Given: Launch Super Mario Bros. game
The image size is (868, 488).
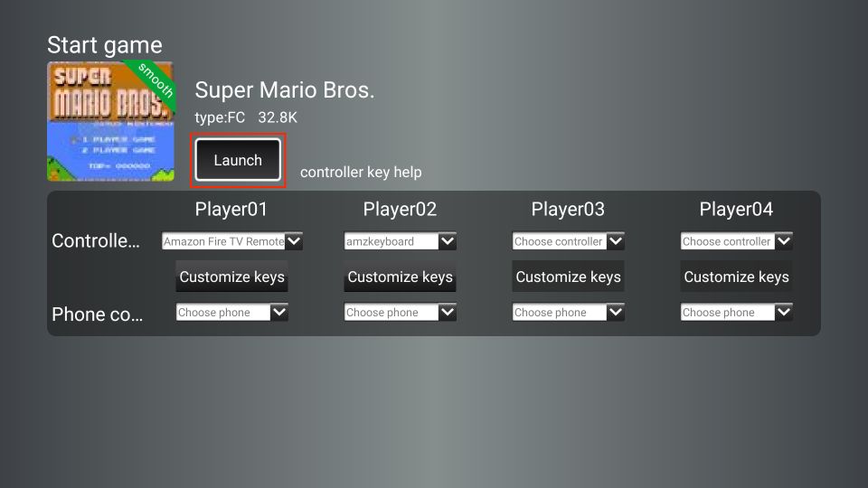Looking at the screenshot, I should (x=238, y=160).
